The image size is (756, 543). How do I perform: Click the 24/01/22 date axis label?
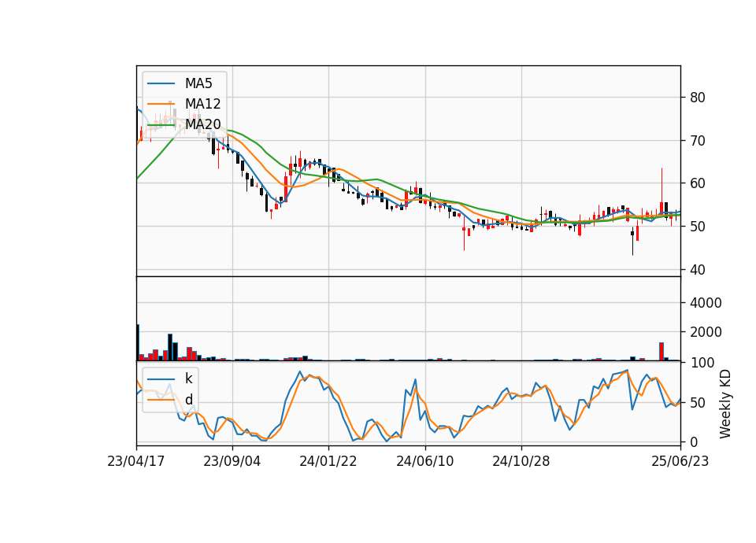[328, 462]
